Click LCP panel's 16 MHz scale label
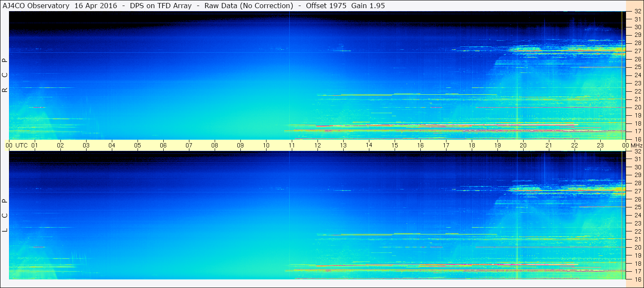 click(x=638, y=279)
